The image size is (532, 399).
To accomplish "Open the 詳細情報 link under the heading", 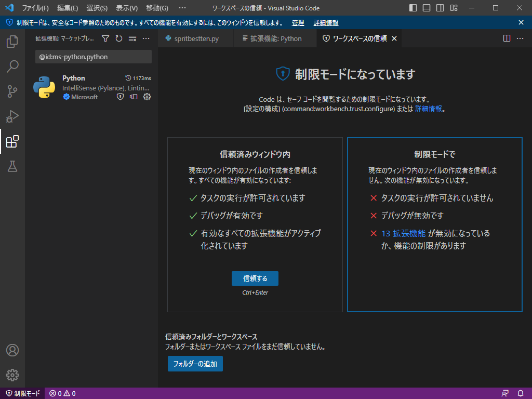I will (x=429, y=109).
